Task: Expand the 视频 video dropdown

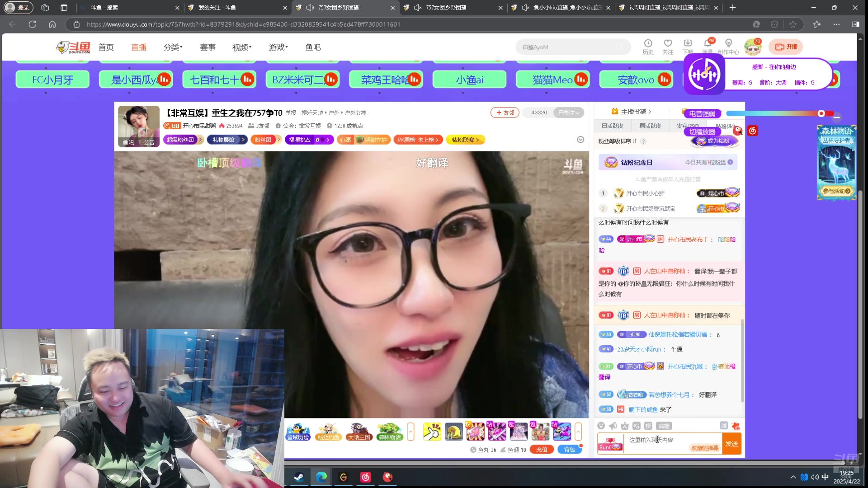Action: tap(242, 47)
